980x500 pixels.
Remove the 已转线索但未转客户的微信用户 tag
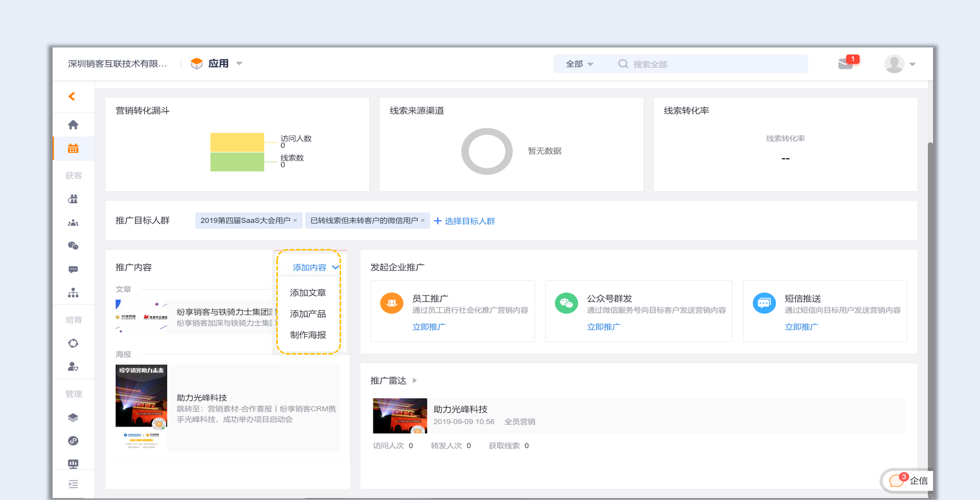[x=423, y=220]
